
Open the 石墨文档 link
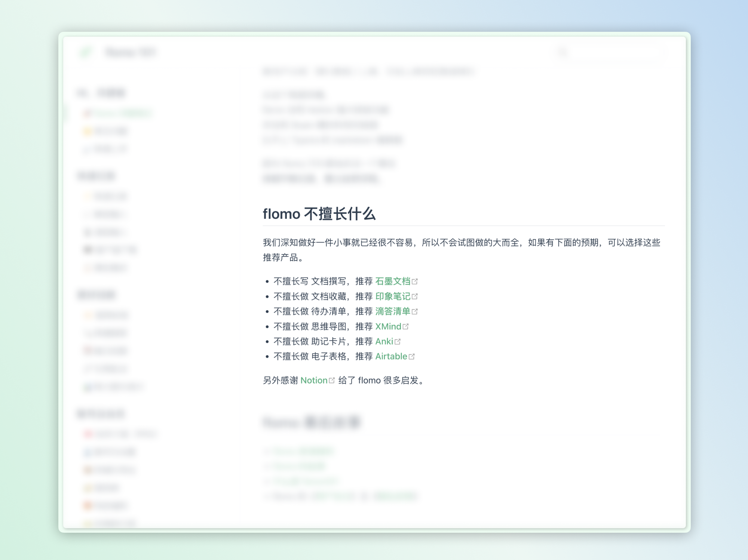click(x=393, y=281)
